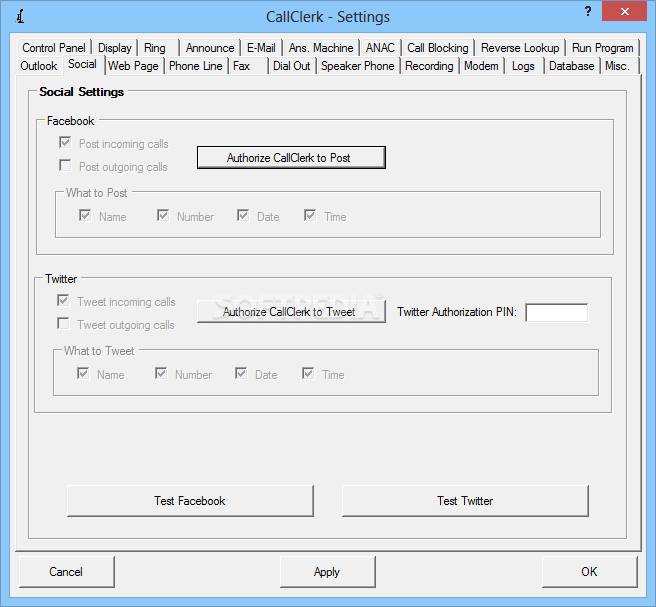Image resolution: width=656 pixels, height=607 pixels.
Task: Click the Twitter Authorization PIN field
Action: [x=557, y=312]
